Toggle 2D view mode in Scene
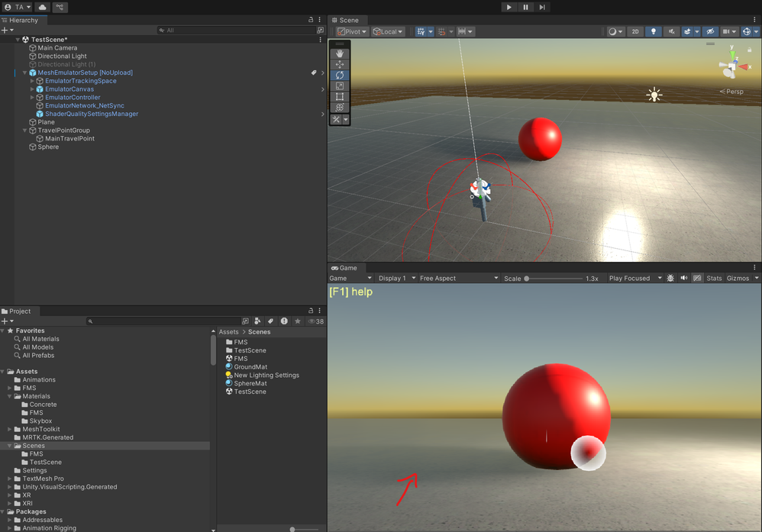762x532 pixels. pyautogui.click(x=634, y=31)
